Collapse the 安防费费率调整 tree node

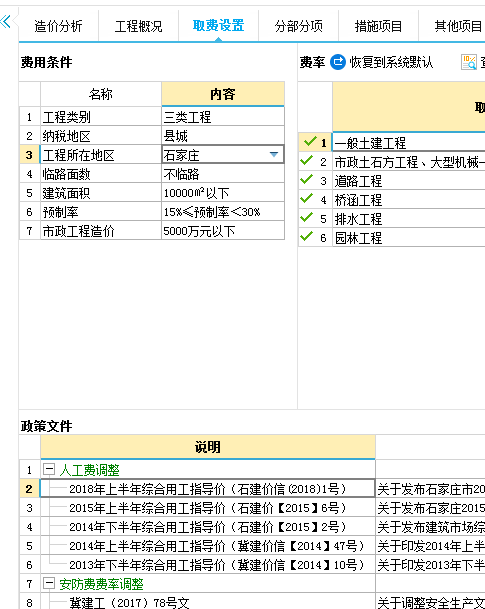pyautogui.click(x=49, y=583)
